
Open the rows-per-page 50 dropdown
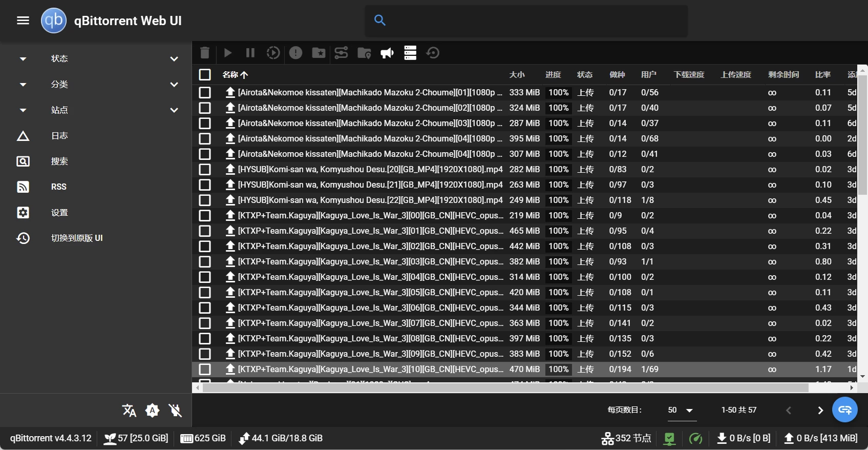(x=682, y=410)
